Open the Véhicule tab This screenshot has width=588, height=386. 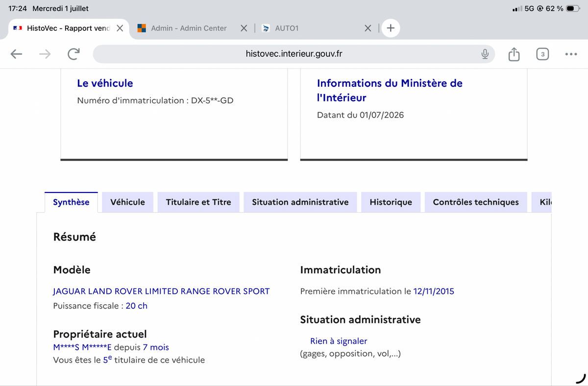coord(127,202)
